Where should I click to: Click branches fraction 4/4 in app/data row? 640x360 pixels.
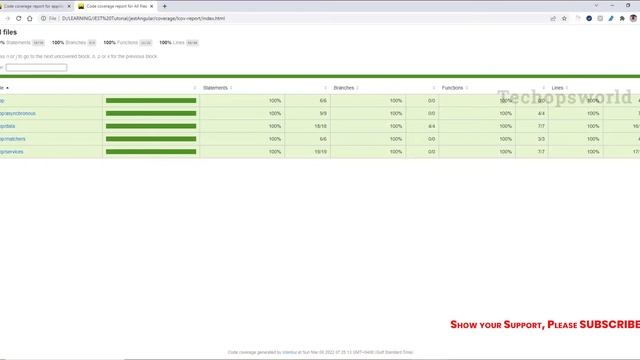[431, 126]
